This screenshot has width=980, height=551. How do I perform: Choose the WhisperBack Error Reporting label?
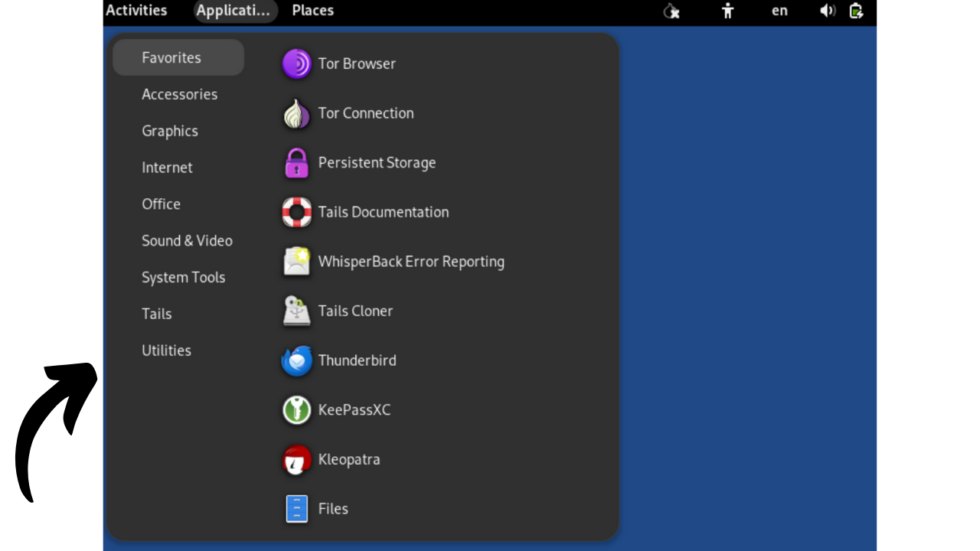coord(411,262)
